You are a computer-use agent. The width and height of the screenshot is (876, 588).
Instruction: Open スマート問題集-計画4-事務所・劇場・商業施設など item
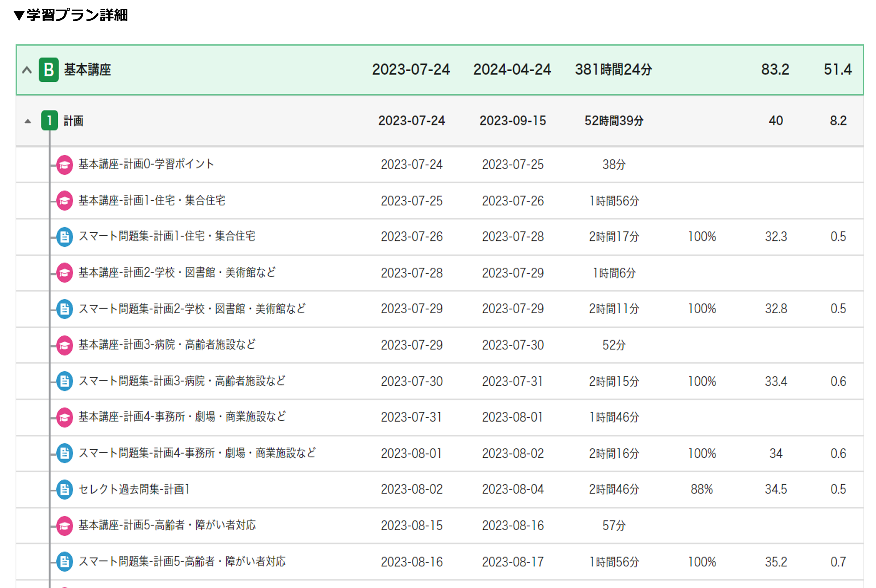(197, 453)
